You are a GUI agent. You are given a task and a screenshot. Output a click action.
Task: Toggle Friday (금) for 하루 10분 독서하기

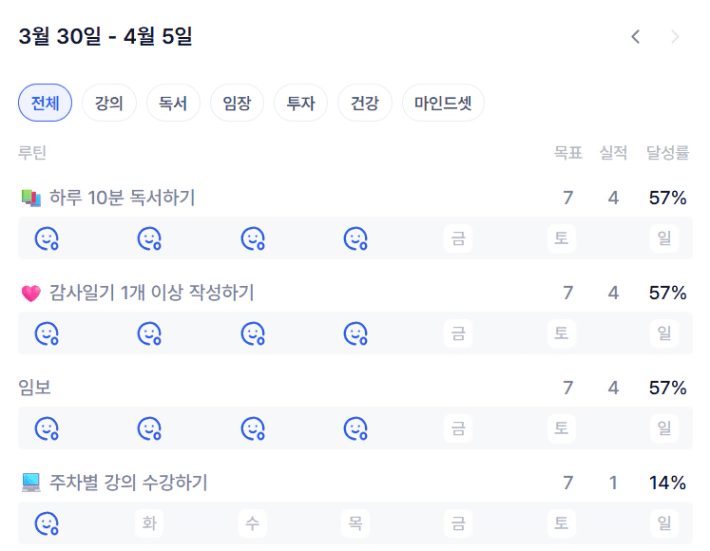click(458, 238)
